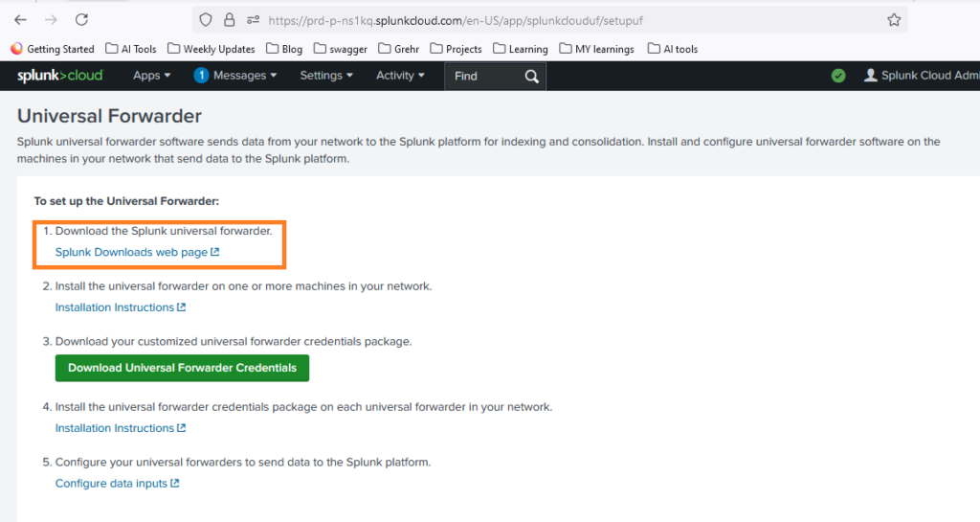The width and height of the screenshot is (980, 522).
Task: Open the Messages dropdown
Action: click(x=234, y=76)
